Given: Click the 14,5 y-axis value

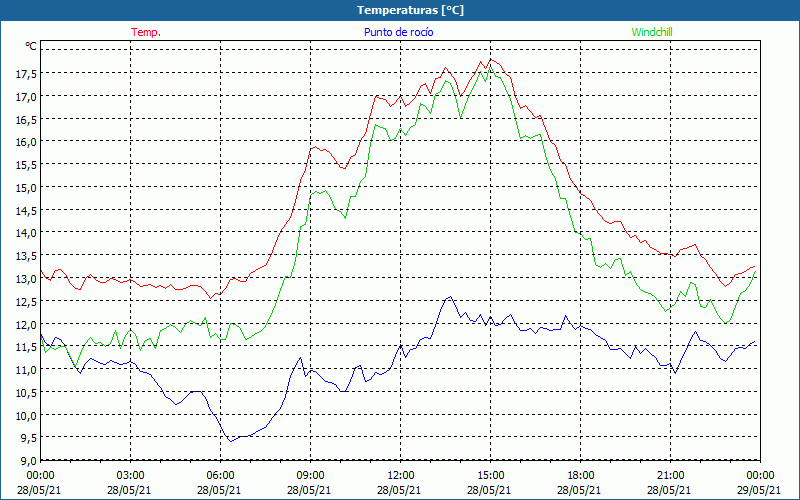Looking at the screenshot, I should [x=26, y=211].
